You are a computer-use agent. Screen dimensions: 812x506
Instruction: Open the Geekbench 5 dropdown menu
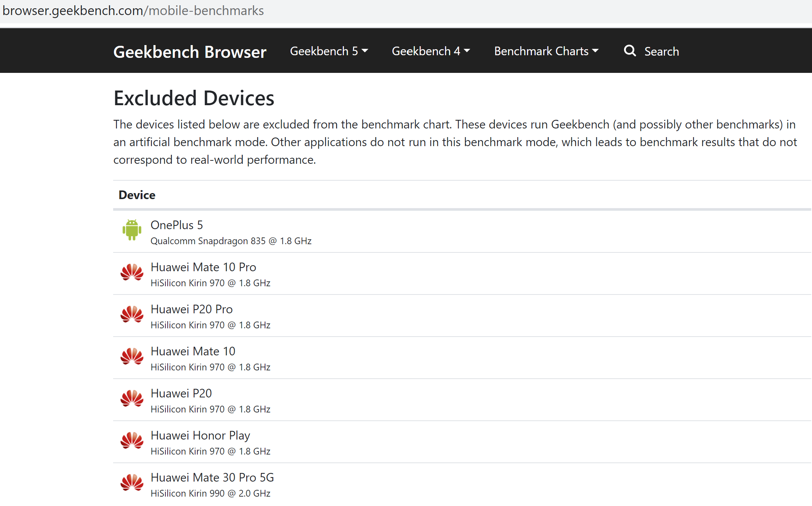click(x=329, y=51)
